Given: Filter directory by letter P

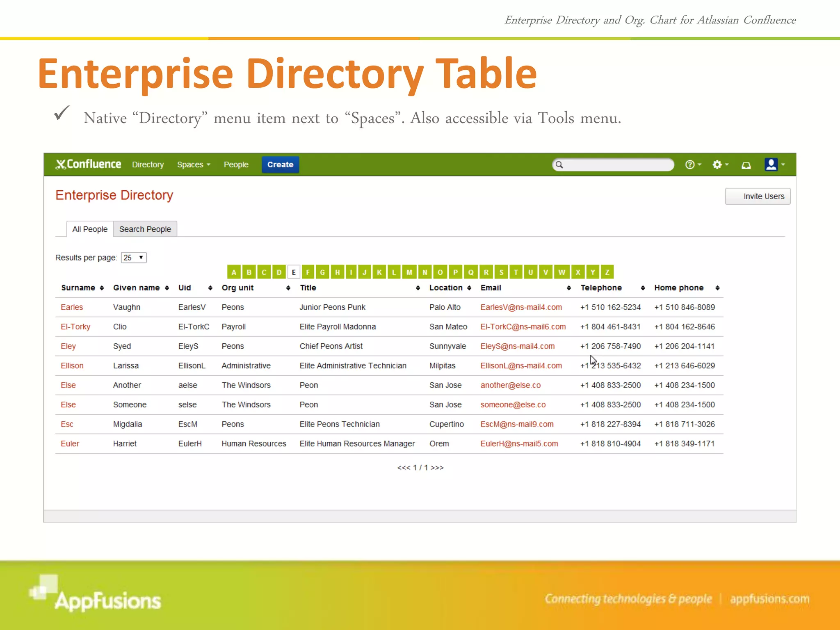Looking at the screenshot, I should [x=455, y=272].
